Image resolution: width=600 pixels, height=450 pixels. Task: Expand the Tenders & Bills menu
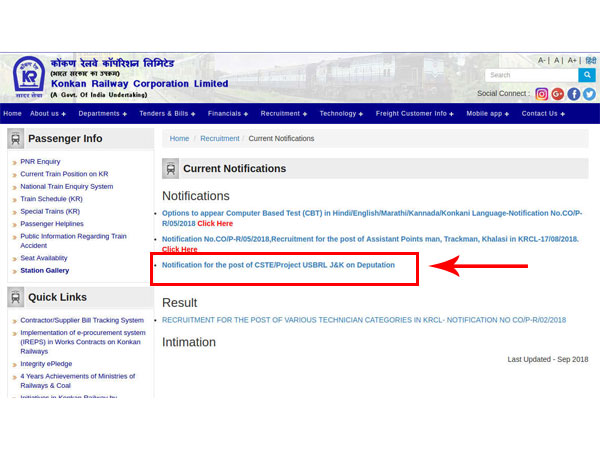tap(167, 114)
